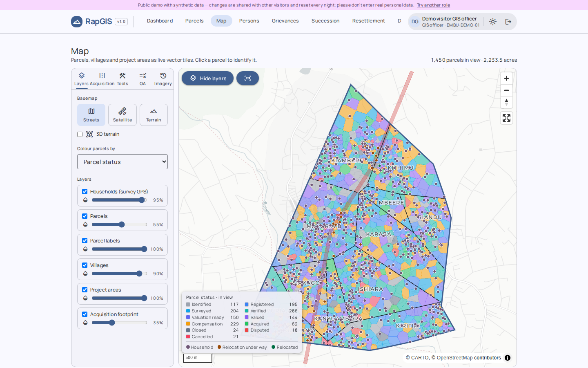
Task: Open the Grievances nav item
Action: coord(285,21)
